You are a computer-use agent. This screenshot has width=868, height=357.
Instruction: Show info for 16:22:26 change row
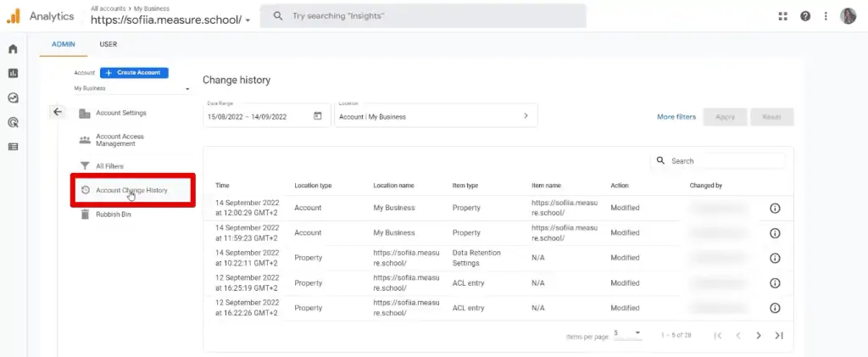point(775,308)
